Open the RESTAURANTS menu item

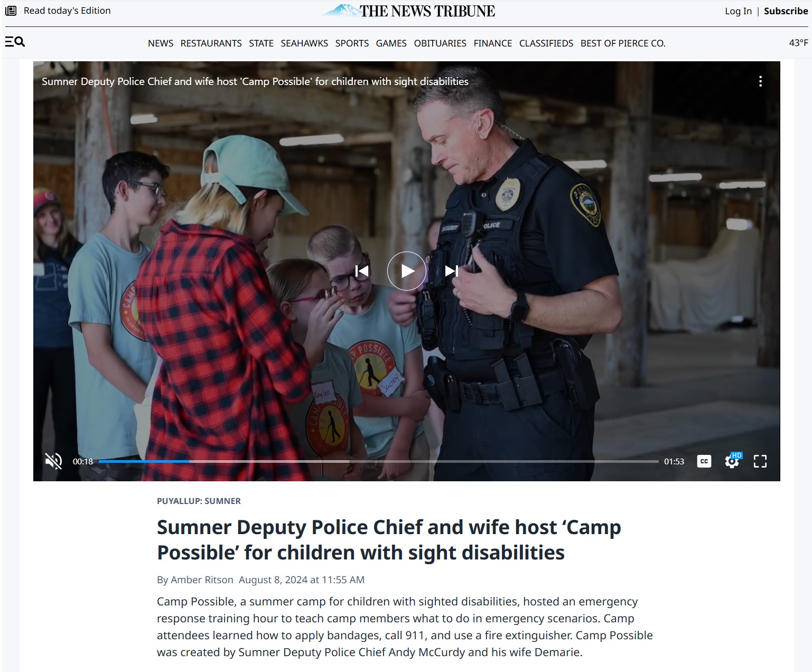click(211, 43)
